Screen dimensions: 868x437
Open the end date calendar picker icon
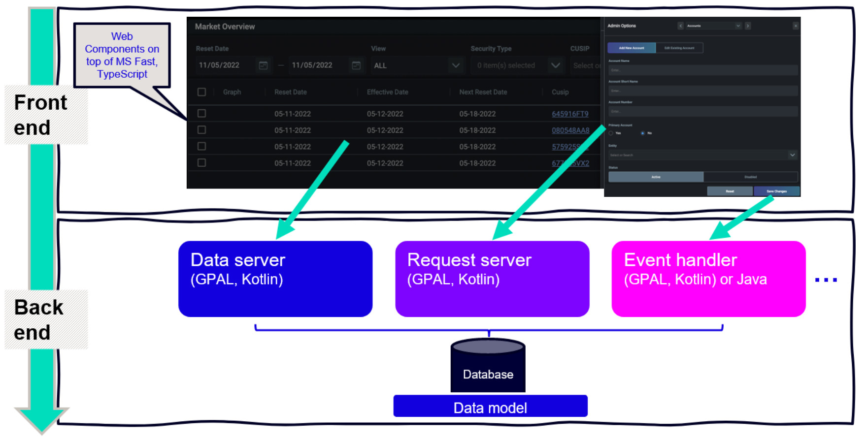[x=356, y=65]
